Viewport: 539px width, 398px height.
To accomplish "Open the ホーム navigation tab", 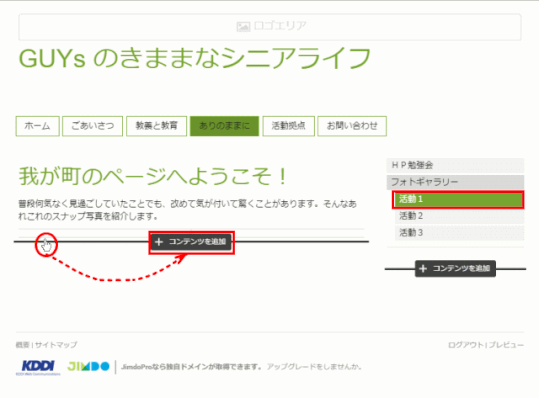I will [37, 126].
